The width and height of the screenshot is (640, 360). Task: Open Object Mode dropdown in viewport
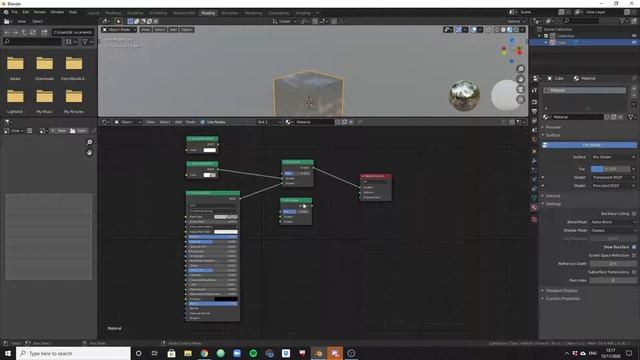pyautogui.click(x=119, y=30)
